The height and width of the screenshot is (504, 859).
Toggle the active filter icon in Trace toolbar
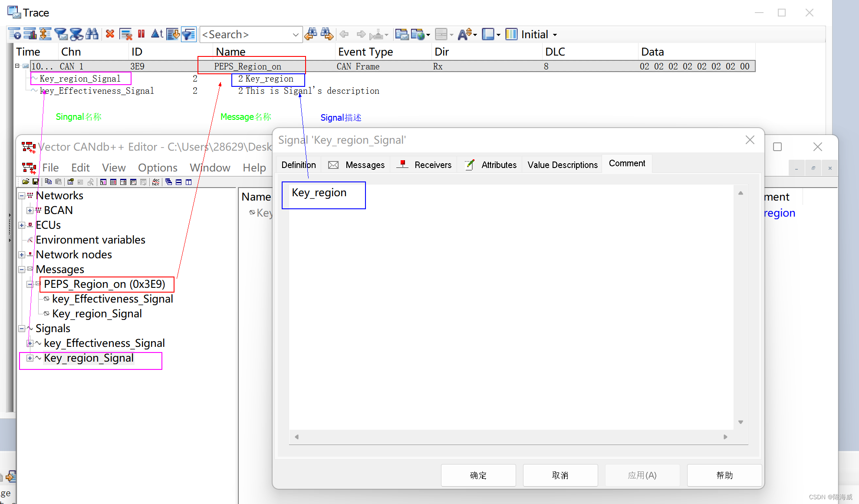189,34
